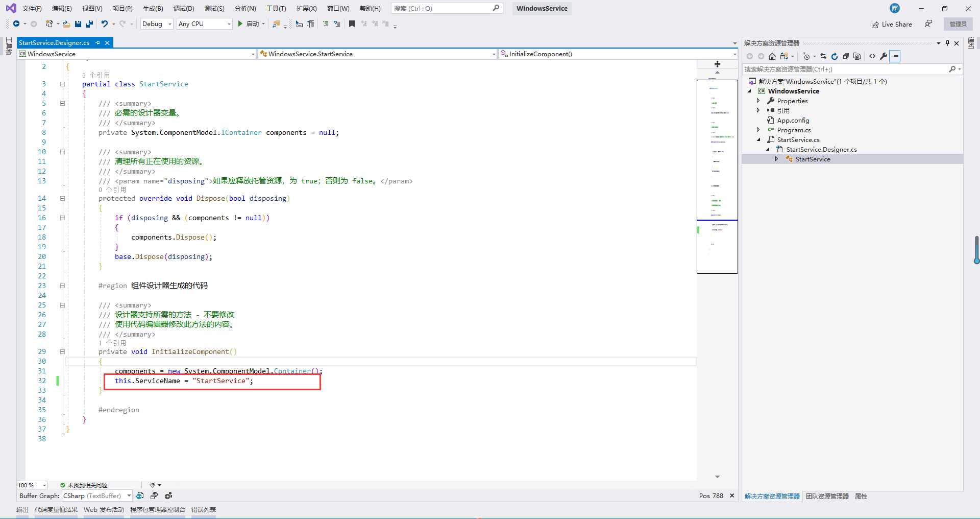Image resolution: width=980 pixels, height=519 pixels.
Task: Refresh the Solution Explorer
Action: point(835,56)
